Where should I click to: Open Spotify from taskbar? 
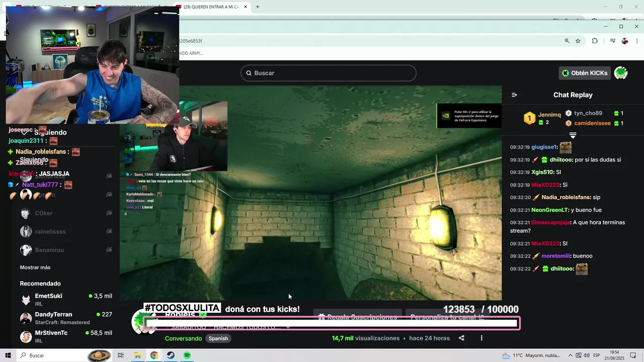(x=187, y=355)
